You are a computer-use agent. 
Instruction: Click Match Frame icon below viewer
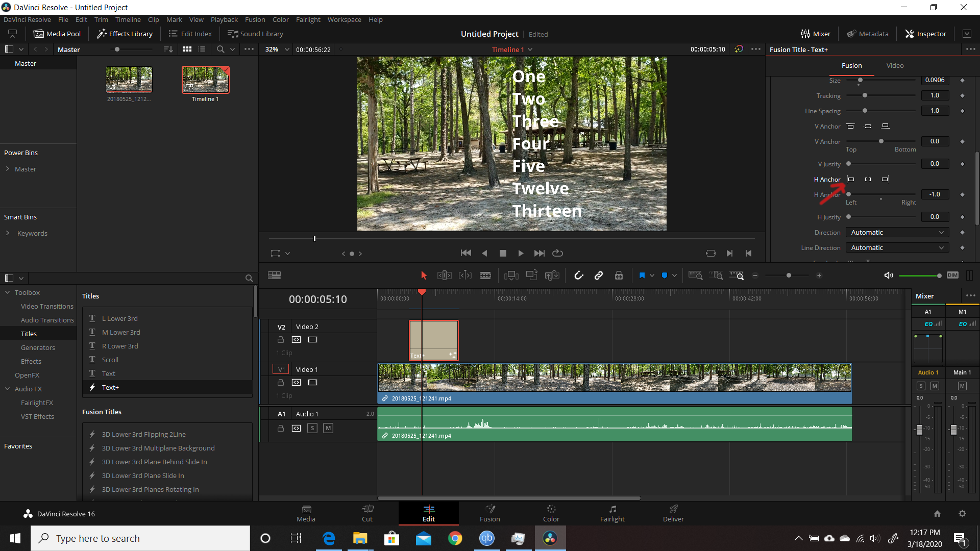(x=710, y=253)
